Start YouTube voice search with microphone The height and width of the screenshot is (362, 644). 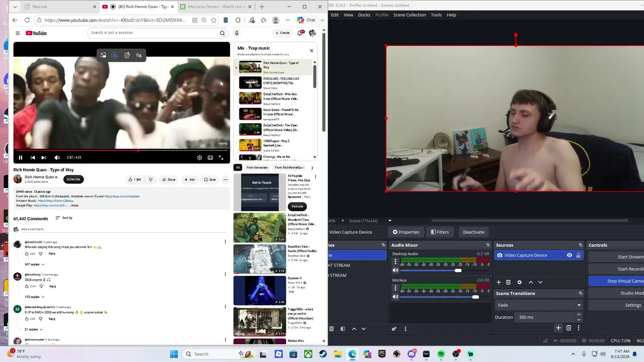pyautogui.click(x=236, y=33)
